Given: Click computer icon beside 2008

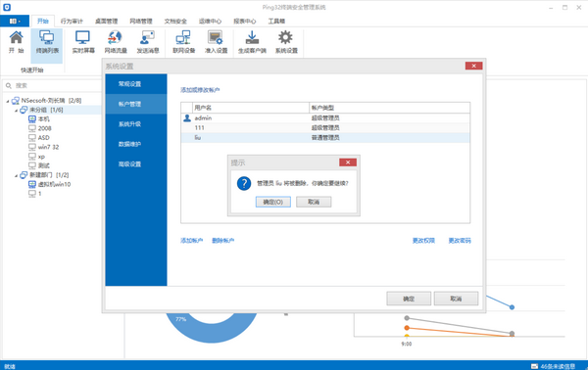Looking at the screenshot, I should pyautogui.click(x=32, y=128).
